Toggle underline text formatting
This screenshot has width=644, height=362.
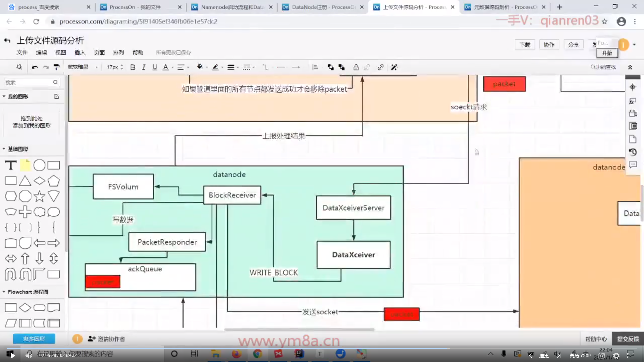click(155, 67)
